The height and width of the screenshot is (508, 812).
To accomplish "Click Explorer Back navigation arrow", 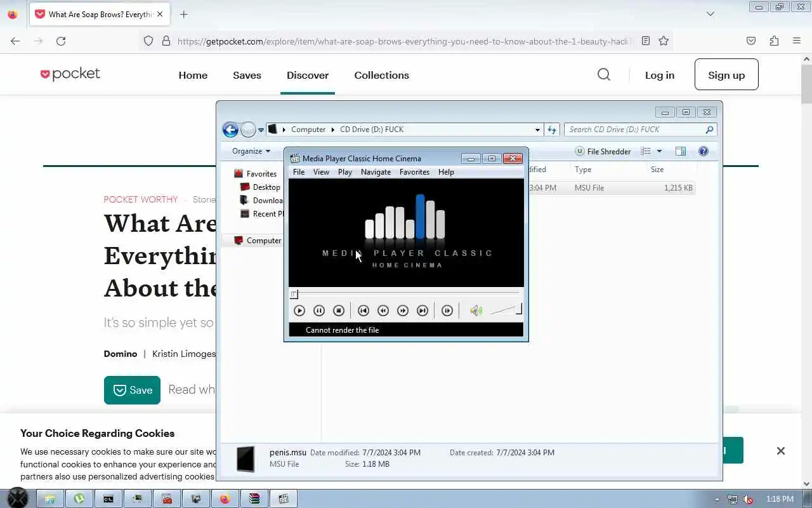I will click(230, 130).
